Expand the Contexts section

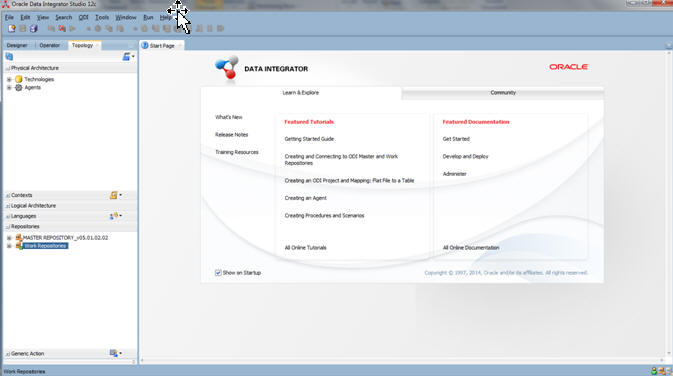tap(7, 195)
